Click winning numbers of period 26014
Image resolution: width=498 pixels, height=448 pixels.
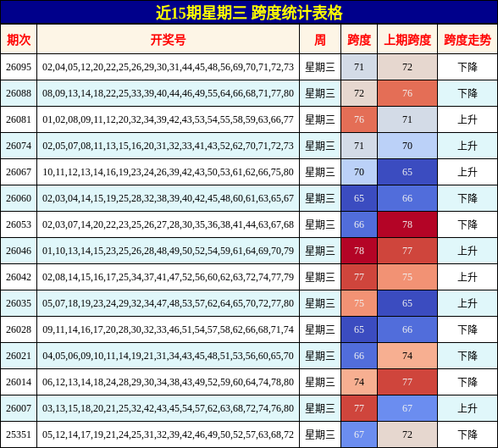pos(168,382)
